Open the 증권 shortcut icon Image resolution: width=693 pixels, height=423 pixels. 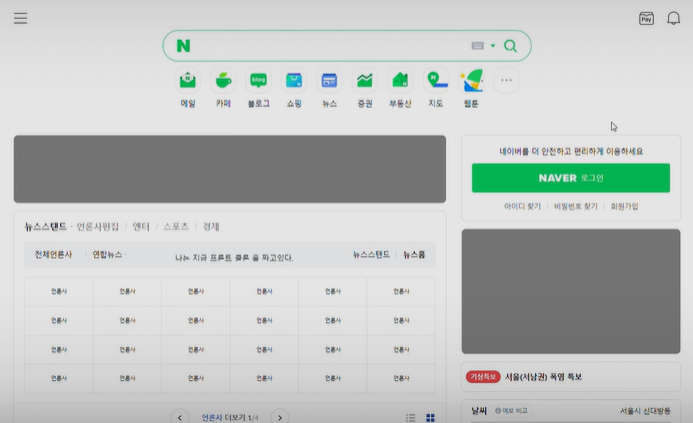point(365,81)
